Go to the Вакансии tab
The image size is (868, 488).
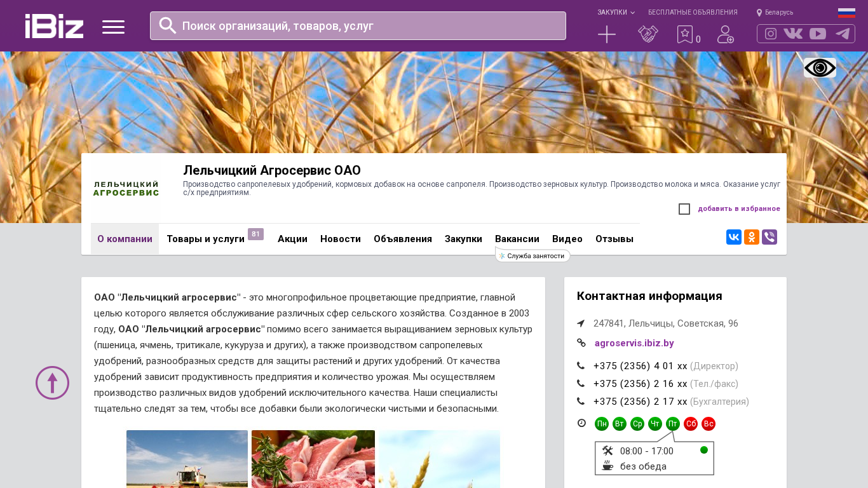517,239
